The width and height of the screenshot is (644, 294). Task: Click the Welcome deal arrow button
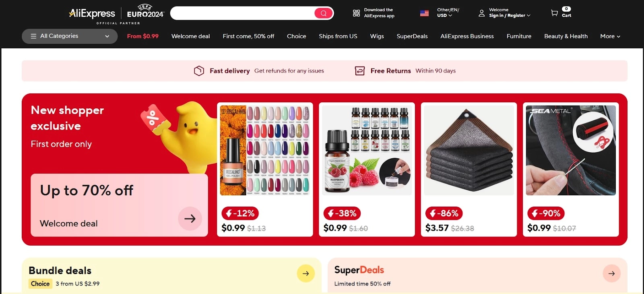pyautogui.click(x=190, y=218)
